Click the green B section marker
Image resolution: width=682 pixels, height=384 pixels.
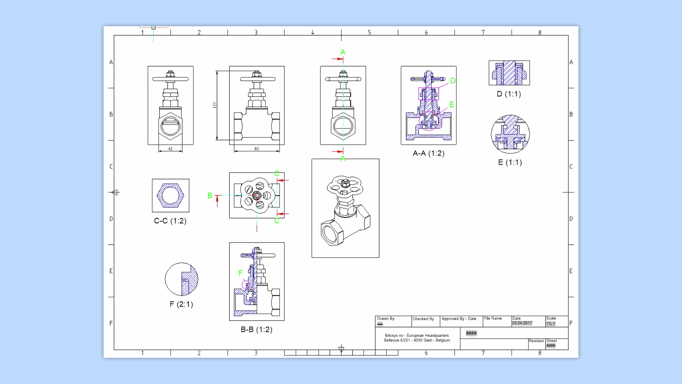point(210,195)
